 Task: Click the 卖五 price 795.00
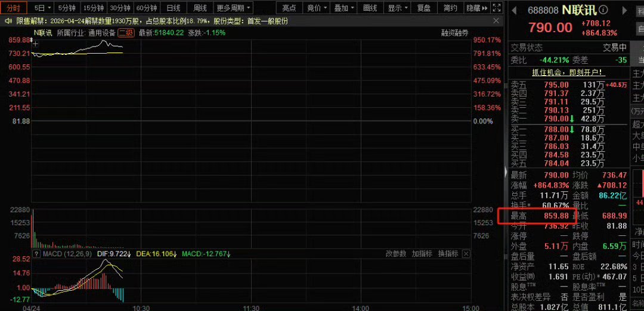556,85
